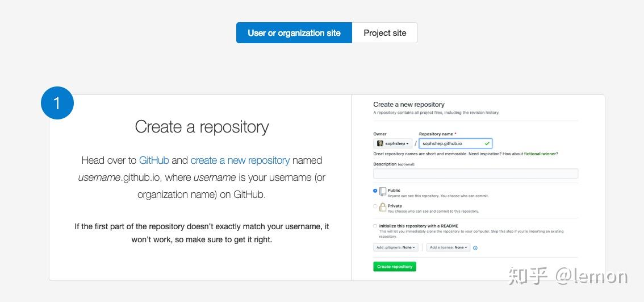Open the sophshep Owner dropdown
Image resolution: width=644 pixels, height=302 pixels.
pyautogui.click(x=392, y=143)
